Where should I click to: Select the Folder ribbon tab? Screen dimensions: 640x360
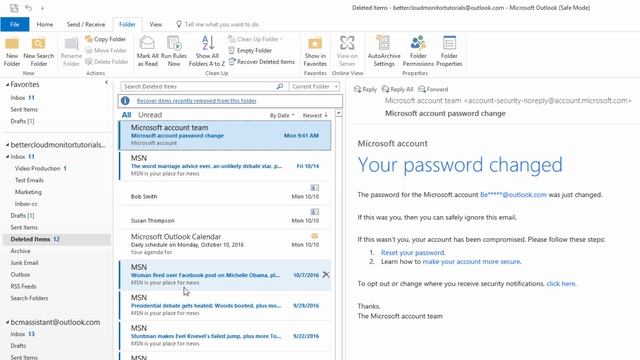(x=127, y=24)
